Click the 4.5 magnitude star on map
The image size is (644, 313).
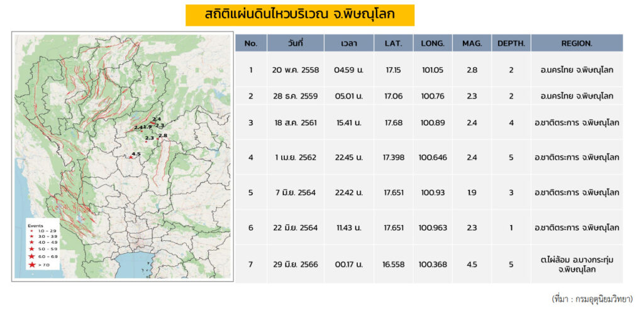(131, 158)
